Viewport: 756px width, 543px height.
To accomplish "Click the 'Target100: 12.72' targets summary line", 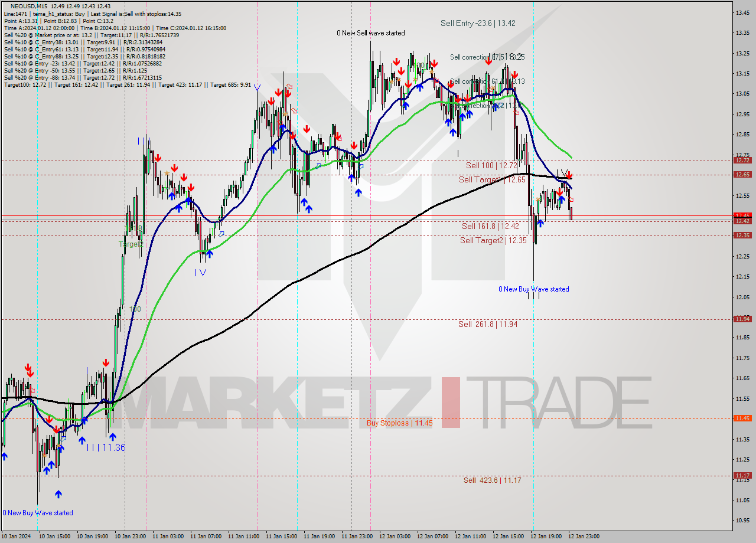I will click(x=127, y=84).
